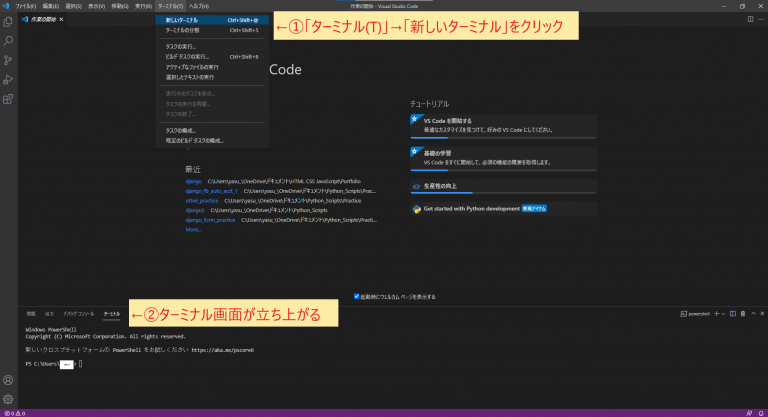Image resolution: width=768 pixels, height=417 pixels.
Task: Select ターミナルの分割 menu entry
Action: (182, 31)
